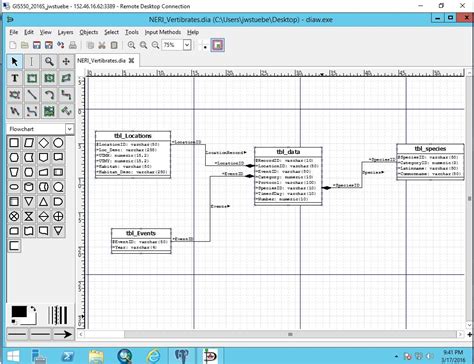474x364 pixels.
Task: Click the Export diagram icon
Action: tap(61, 45)
